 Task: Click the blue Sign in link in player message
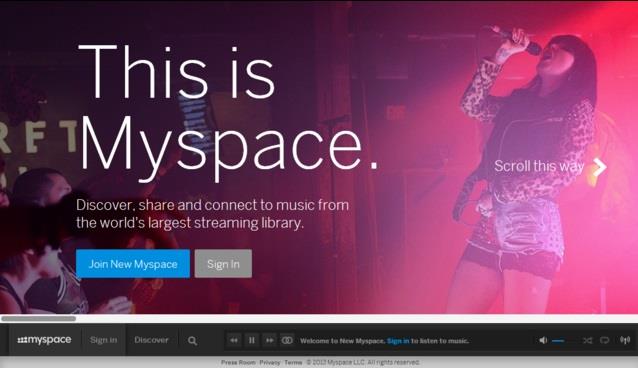pyautogui.click(x=398, y=341)
